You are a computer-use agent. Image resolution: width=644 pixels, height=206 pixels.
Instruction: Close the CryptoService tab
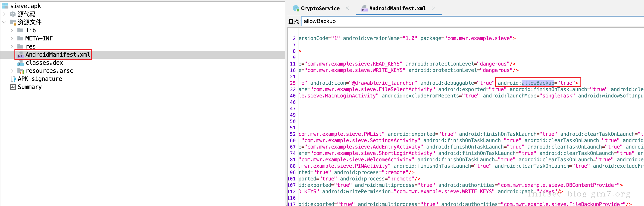[x=347, y=8]
